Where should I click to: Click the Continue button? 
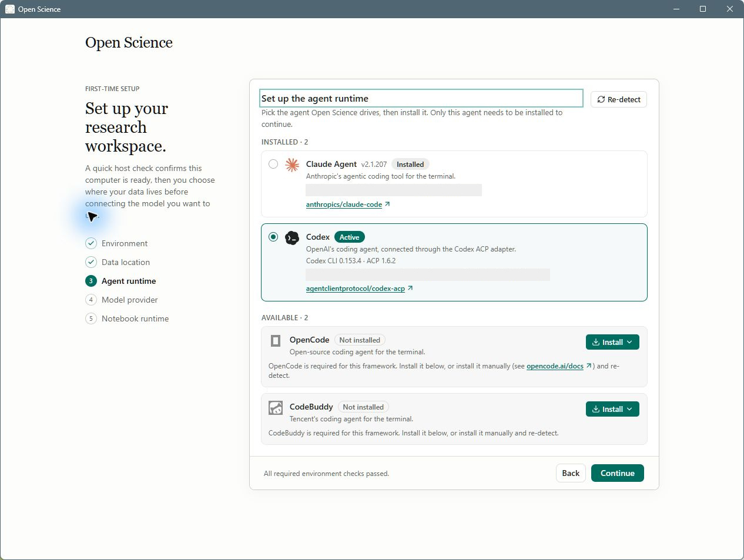tap(618, 473)
